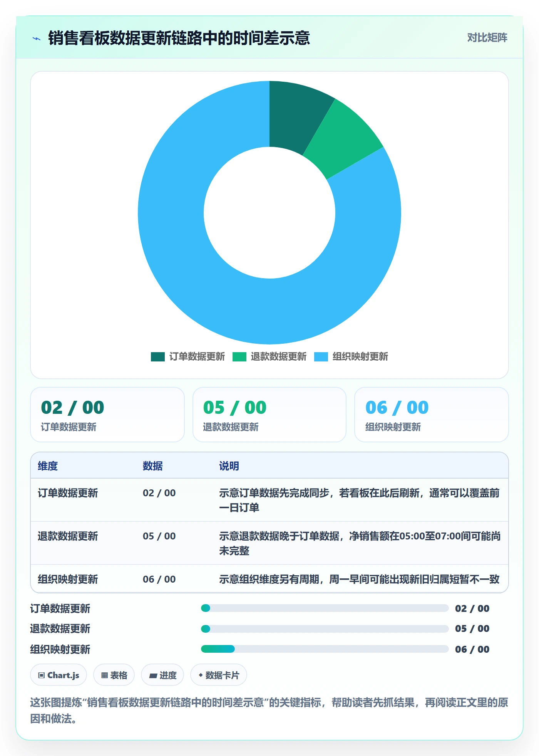The width and height of the screenshot is (539, 756).
Task: Click table cell 订单数据更新 in first row
Action: pos(68,493)
